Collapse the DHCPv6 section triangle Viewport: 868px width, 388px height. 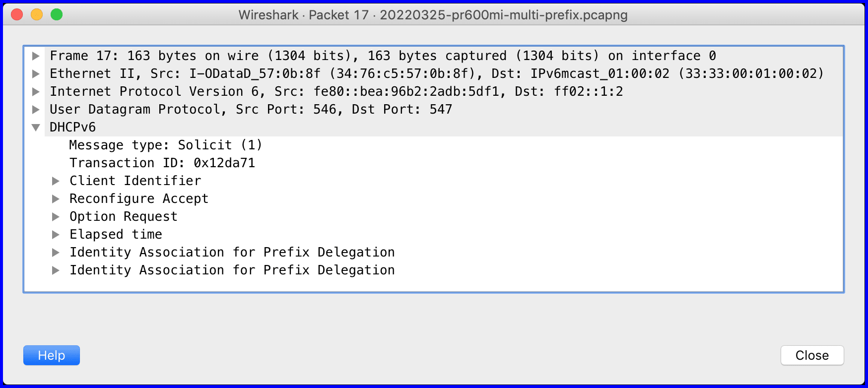click(36, 128)
